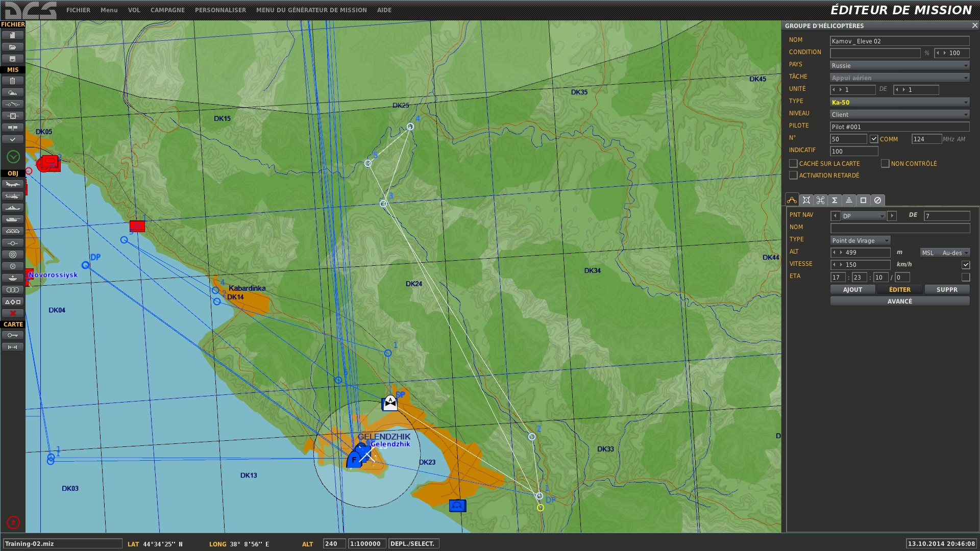Open the square failures tab
The image size is (980, 551).
[864, 200]
